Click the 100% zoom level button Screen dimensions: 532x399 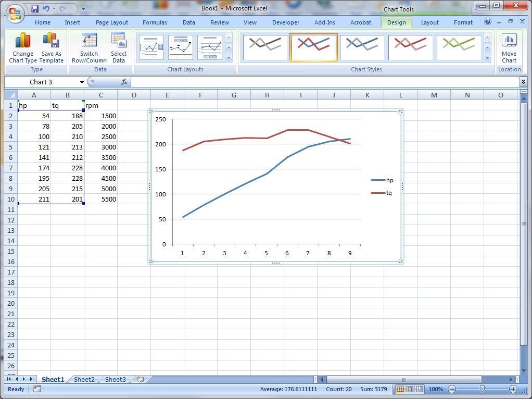click(x=436, y=389)
